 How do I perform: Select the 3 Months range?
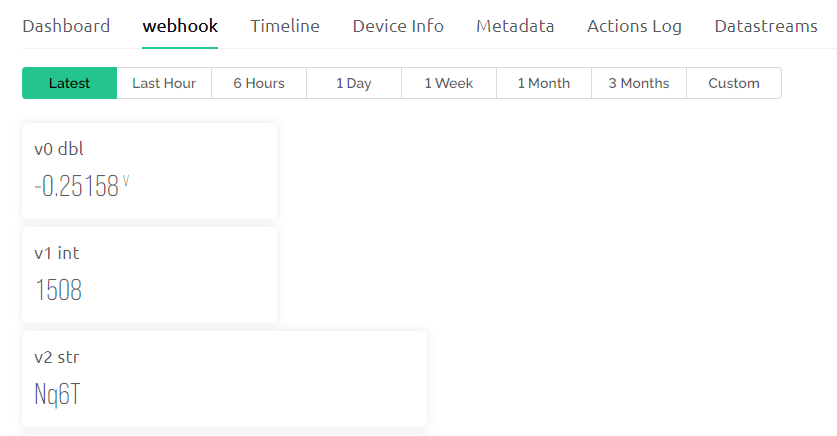point(639,83)
